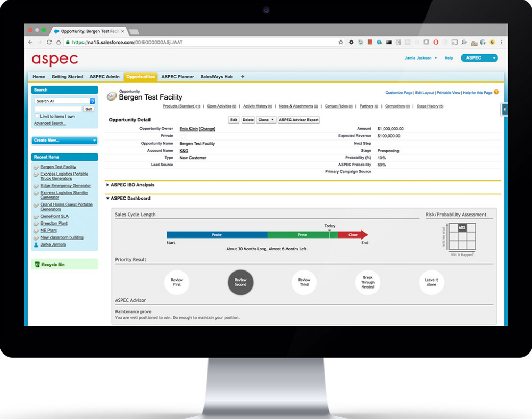Bookmark page with star icon

coord(340,42)
